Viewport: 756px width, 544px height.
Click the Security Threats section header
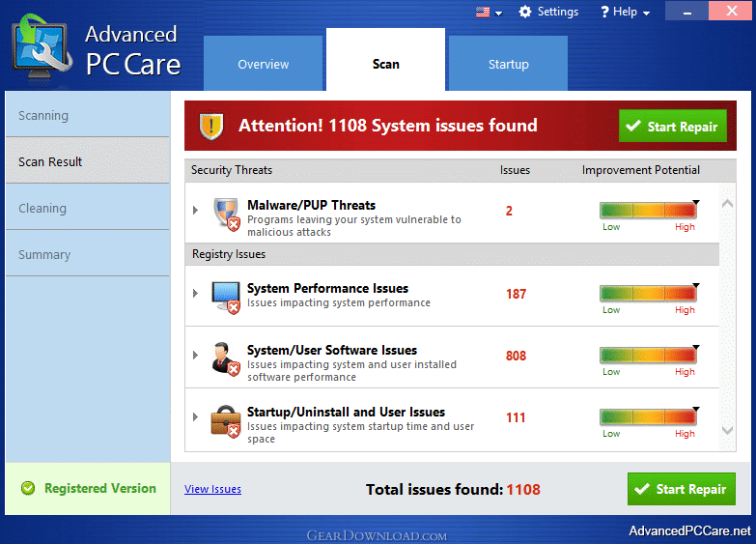[x=232, y=170]
